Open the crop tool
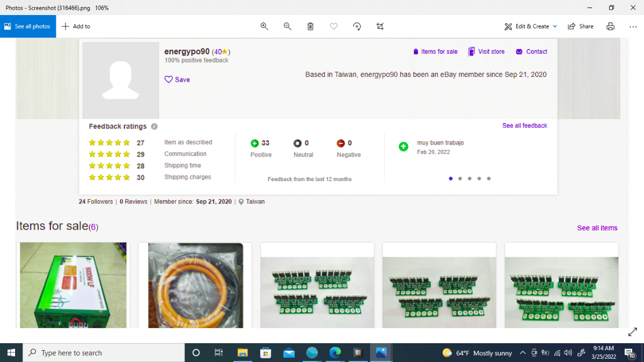Screen dimensions: 644x362 click(380, 26)
